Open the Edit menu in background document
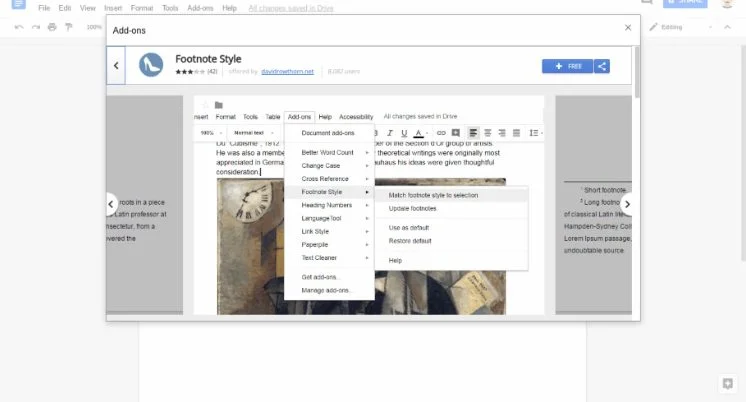This screenshot has width=746, height=402. [65, 8]
